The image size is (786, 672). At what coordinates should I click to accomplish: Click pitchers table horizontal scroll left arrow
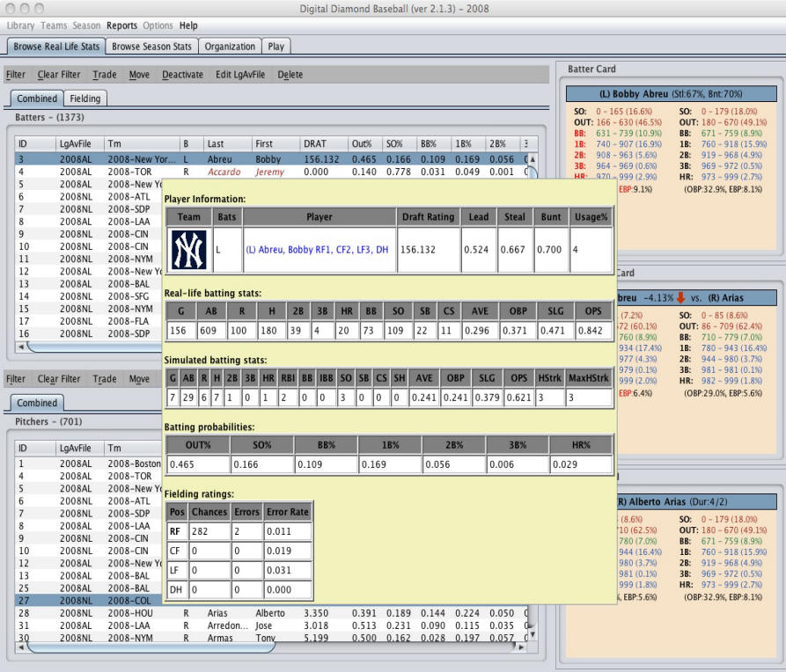pyautogui.click(x=21, y=647)
